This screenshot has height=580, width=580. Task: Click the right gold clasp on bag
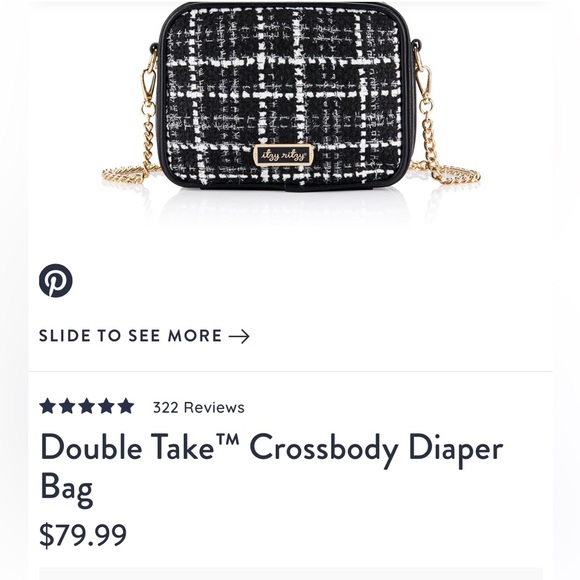point(424,81)
